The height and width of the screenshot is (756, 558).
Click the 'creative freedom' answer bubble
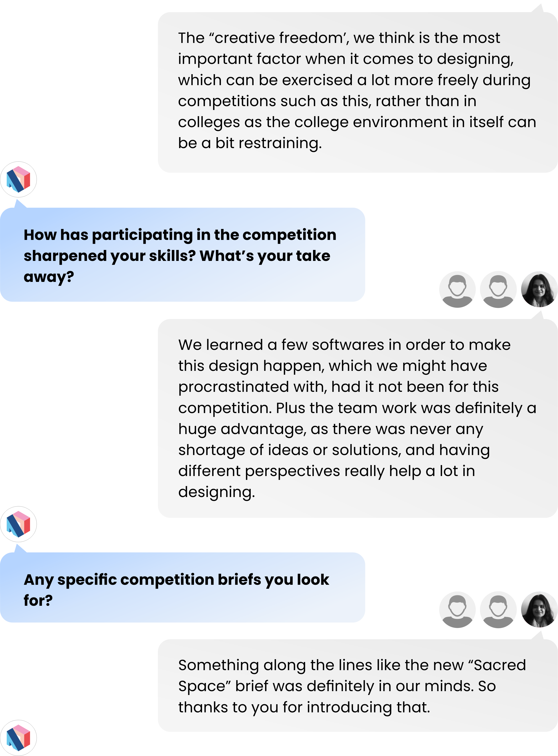[358, 93]
